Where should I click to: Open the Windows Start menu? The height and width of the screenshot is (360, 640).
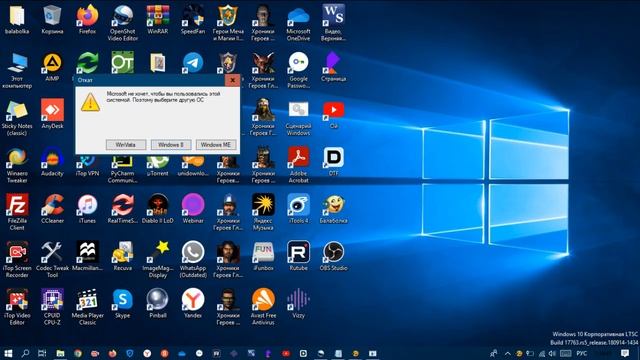click(8, 353)
